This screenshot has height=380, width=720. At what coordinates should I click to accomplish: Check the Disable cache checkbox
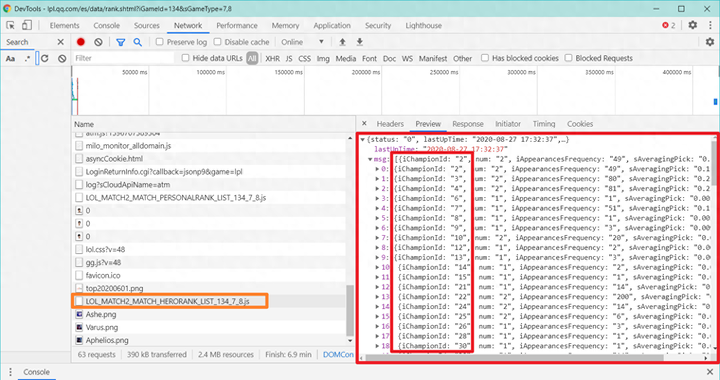coord(217,42)
